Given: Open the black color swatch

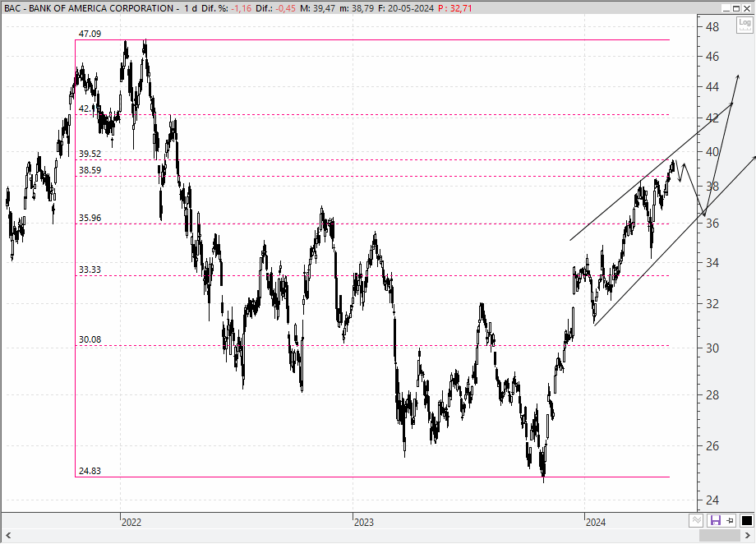Looking at the screenshot, I should pyautogui.click(x=746, y=520).
